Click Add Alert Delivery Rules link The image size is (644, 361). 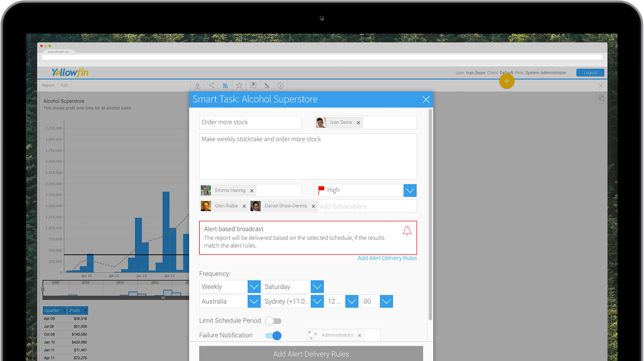(387, 258)
